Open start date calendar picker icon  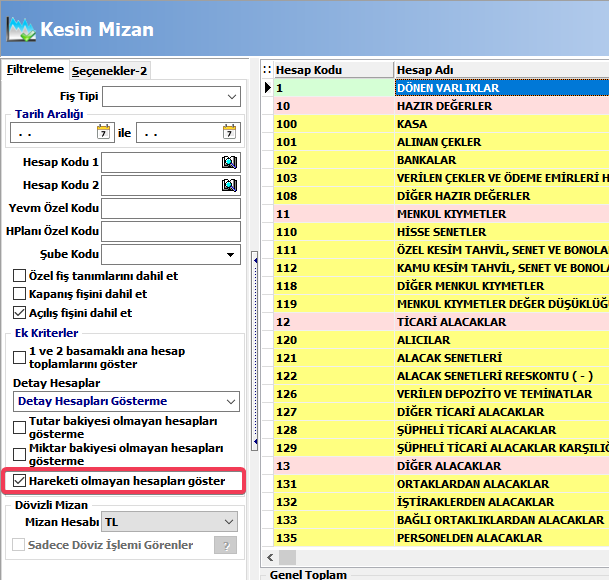(103, 132)
